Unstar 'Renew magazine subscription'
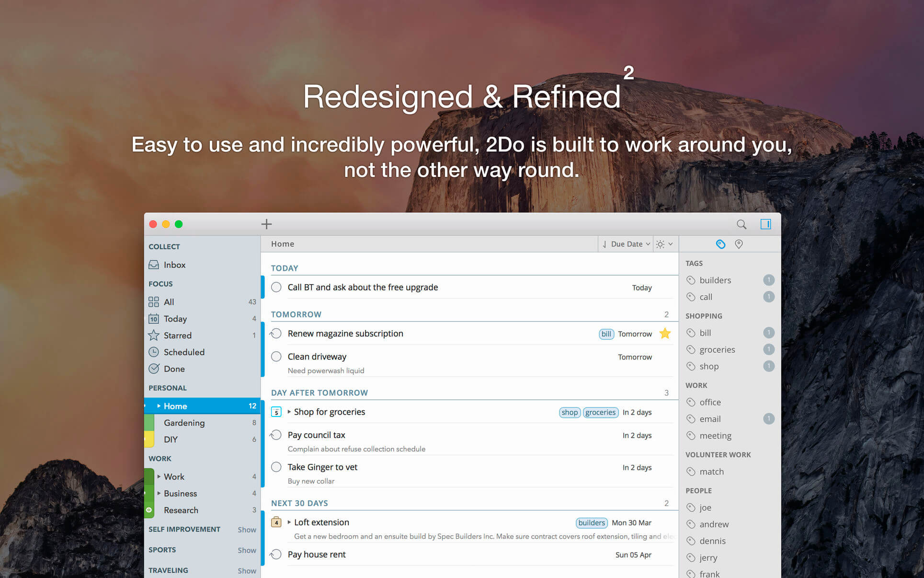Image resolution: width=924 pixels, height=578 pixels. [x=665, y=334]
